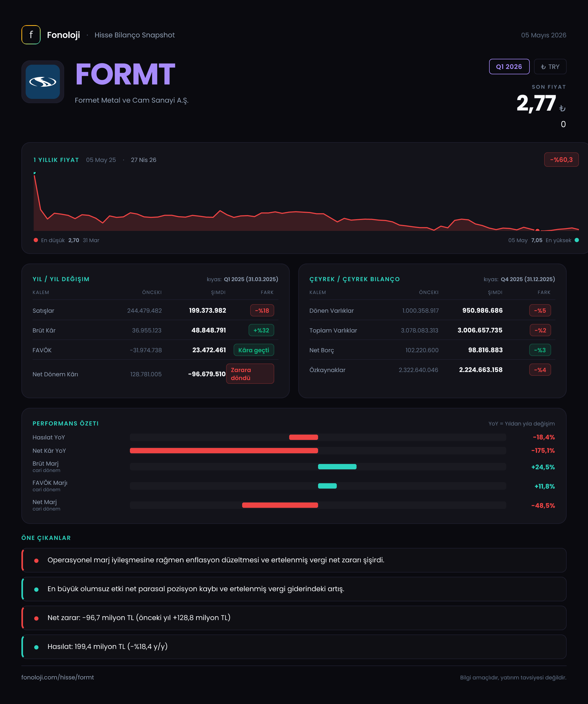Click the teal bullet of 'En büyük olumsuz' highlight
The image size is (588, 704).
(36, 589)
